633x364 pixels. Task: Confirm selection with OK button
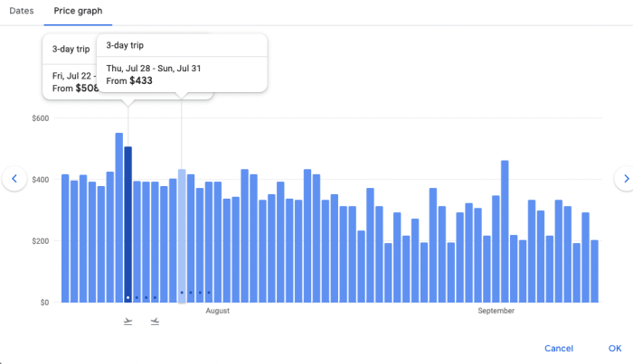click(x=615, y=348)
